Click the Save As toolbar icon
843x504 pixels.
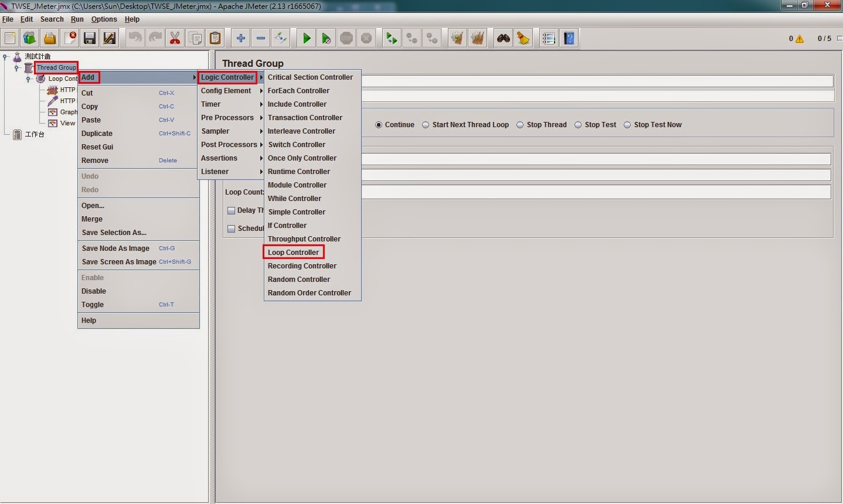[x=110, y=39]
